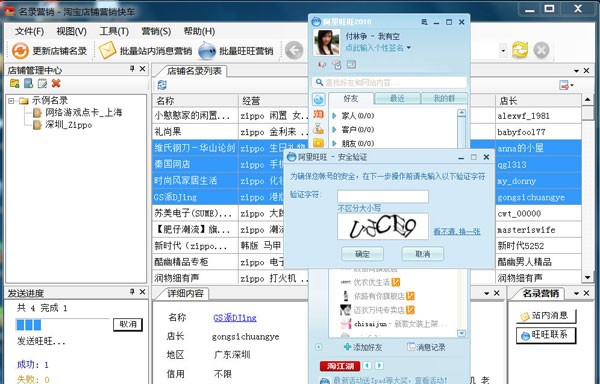The width and height of the screenshot is (600, 384).
Task: Click the 旺旺联系 button in 名录营销
Action: pyautogui.click(x=546, y=335)
